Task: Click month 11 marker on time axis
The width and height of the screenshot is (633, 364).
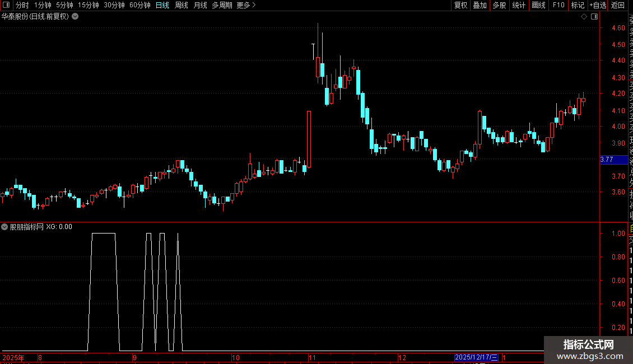Action: (312, 357)
